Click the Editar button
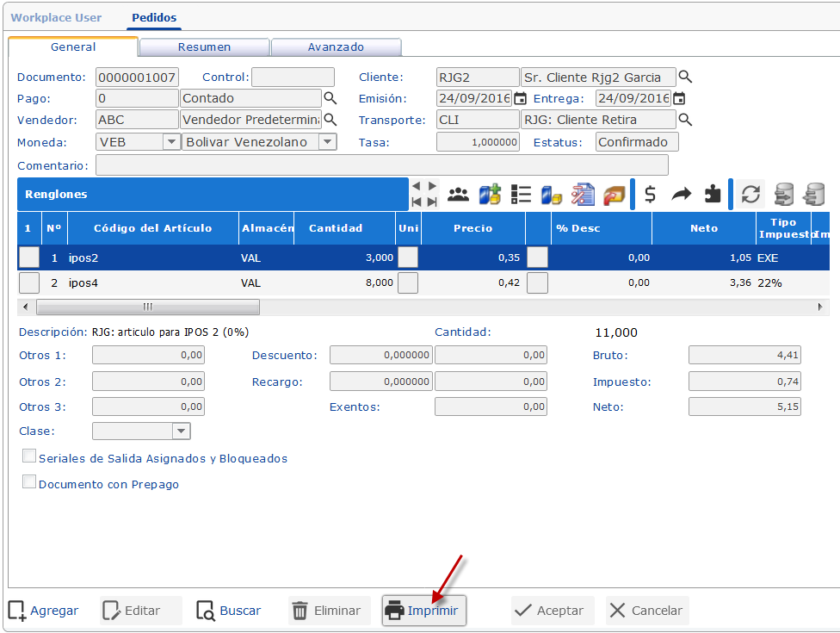Image resolution: width=840 pixels, height=633 pixels. tap(141, 611)
